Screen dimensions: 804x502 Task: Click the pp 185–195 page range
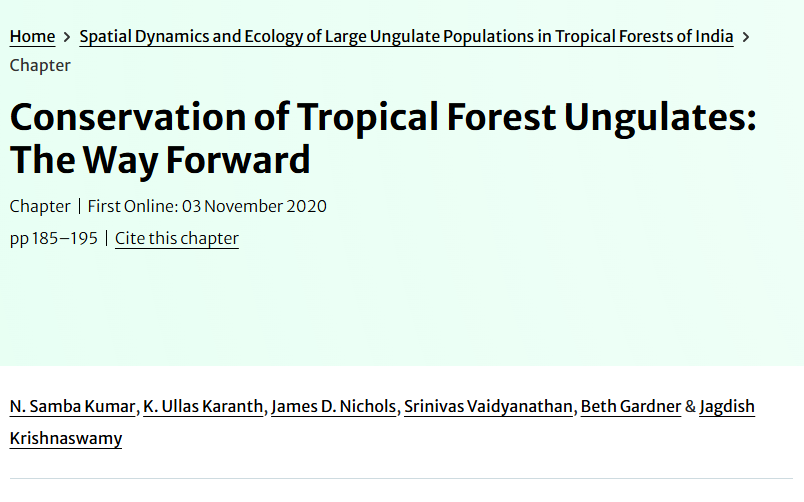point(53,238)
